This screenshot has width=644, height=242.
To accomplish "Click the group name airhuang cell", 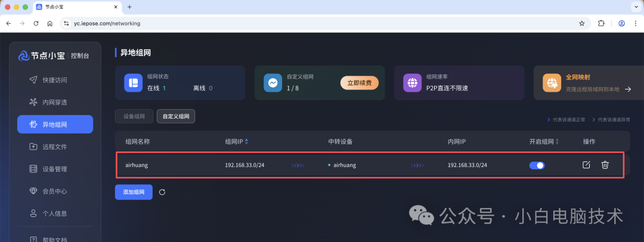I will (137, 165).
